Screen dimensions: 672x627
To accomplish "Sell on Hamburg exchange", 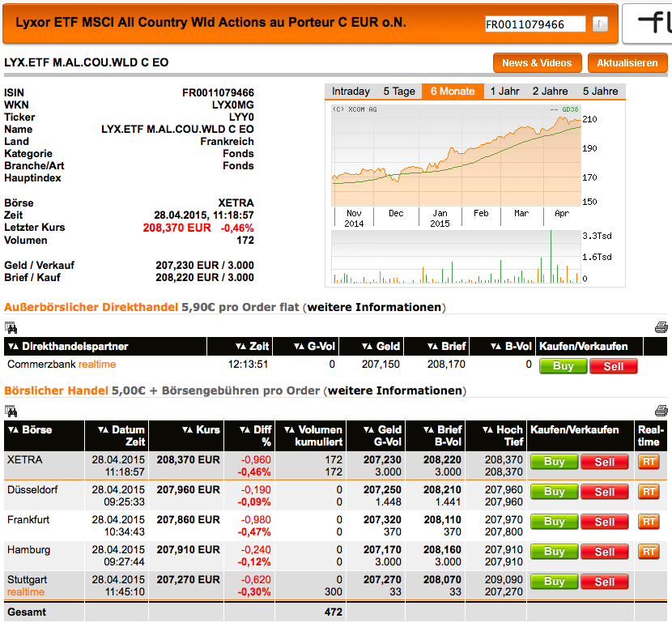I will click(604, 551).
